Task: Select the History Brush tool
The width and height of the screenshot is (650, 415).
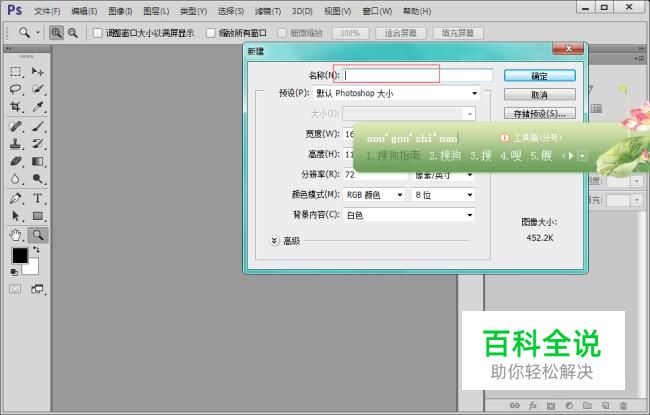Action: 38,143
